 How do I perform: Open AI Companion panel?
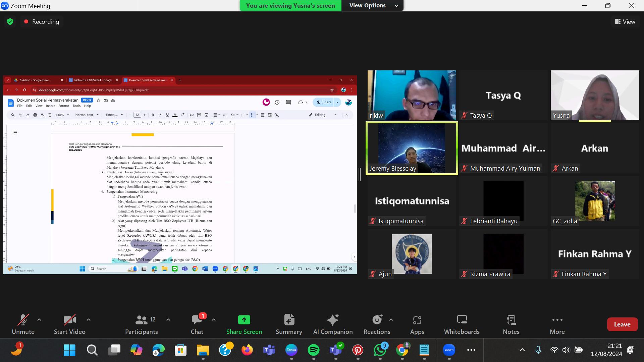point(333,324)
